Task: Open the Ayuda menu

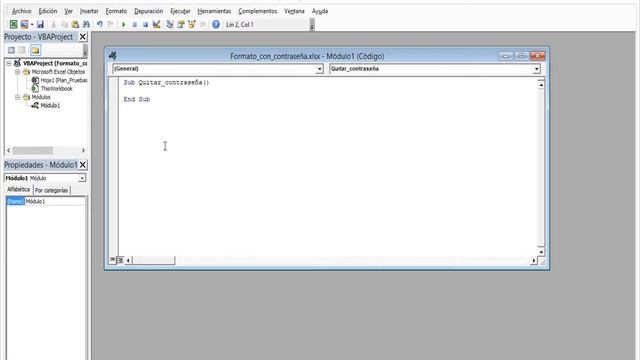Action: pyautogui.click(x=320, y=11)
